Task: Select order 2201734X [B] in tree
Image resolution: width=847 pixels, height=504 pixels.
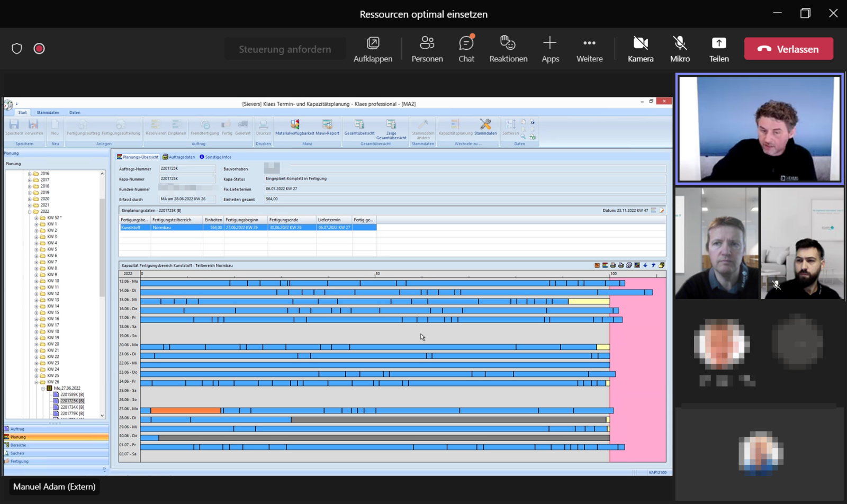Action: 72,407
